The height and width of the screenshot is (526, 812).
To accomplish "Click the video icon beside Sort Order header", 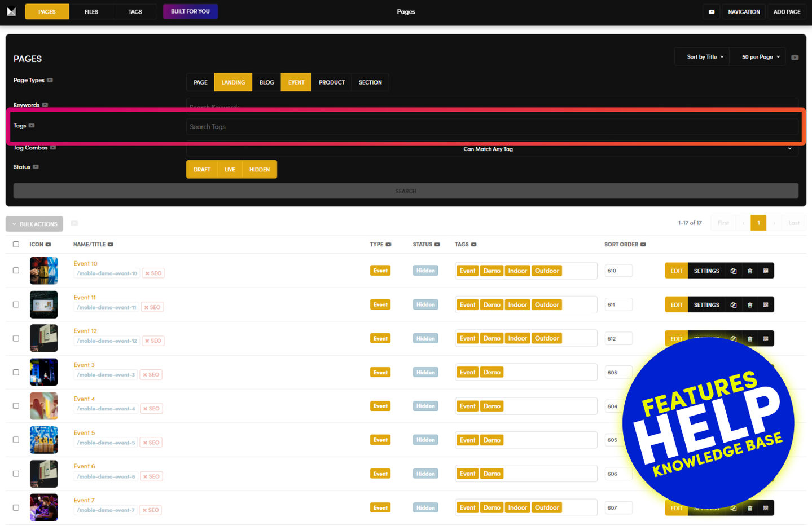I will point(643,245).
